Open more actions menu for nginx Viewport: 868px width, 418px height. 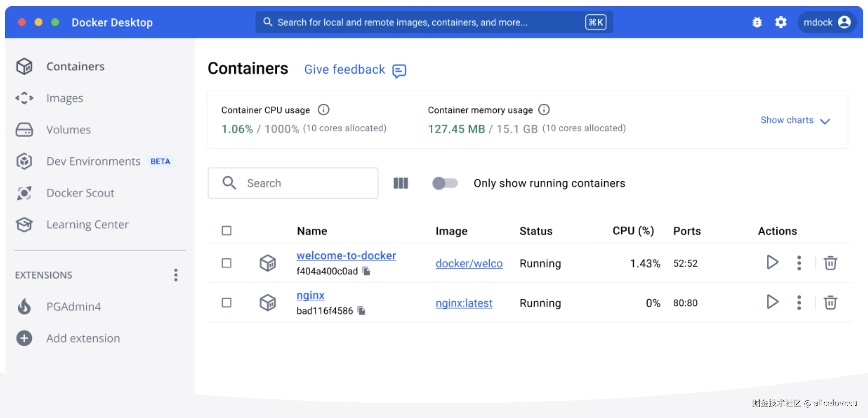pyautogui.click(x=799, y=302)
